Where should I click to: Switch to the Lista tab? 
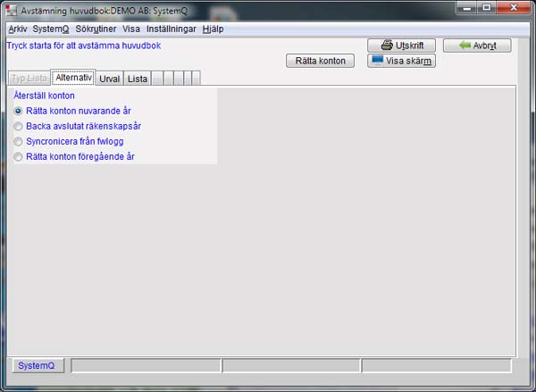138,79
